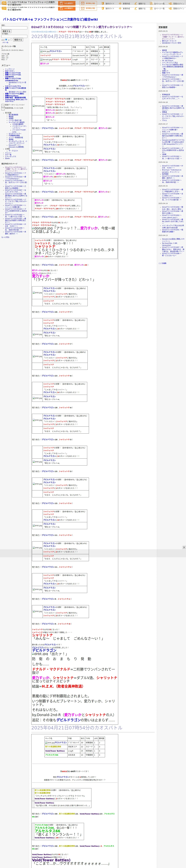Open テストボックス link
The image size is (186, 868).
coord(10,156)
